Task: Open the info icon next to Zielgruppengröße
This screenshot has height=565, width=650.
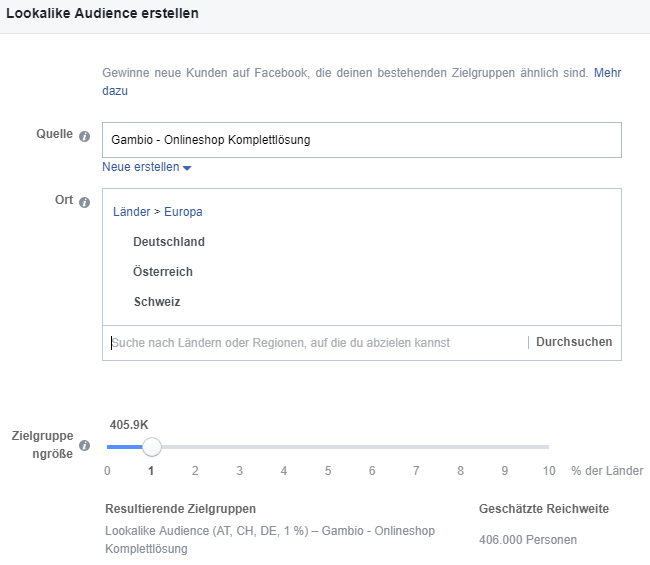Action: (x=84, y=446)
